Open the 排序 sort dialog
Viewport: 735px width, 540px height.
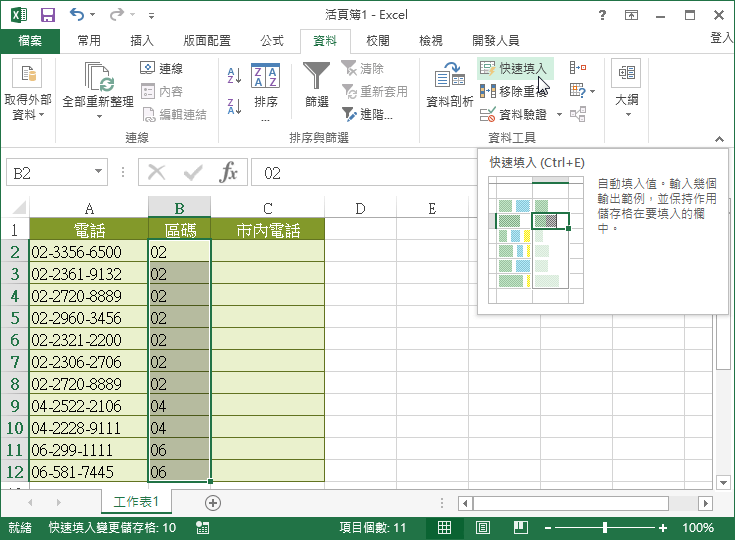(265, 91)
